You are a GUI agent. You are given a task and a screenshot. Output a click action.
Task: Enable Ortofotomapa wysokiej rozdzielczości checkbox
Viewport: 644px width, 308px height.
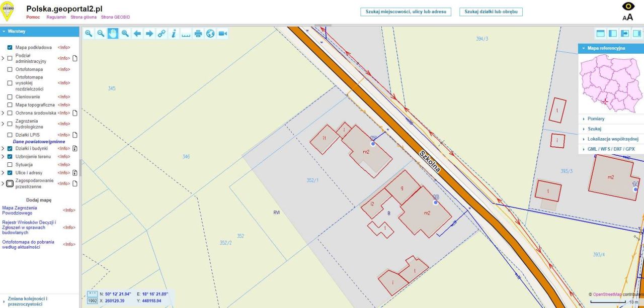click(10, 83)
